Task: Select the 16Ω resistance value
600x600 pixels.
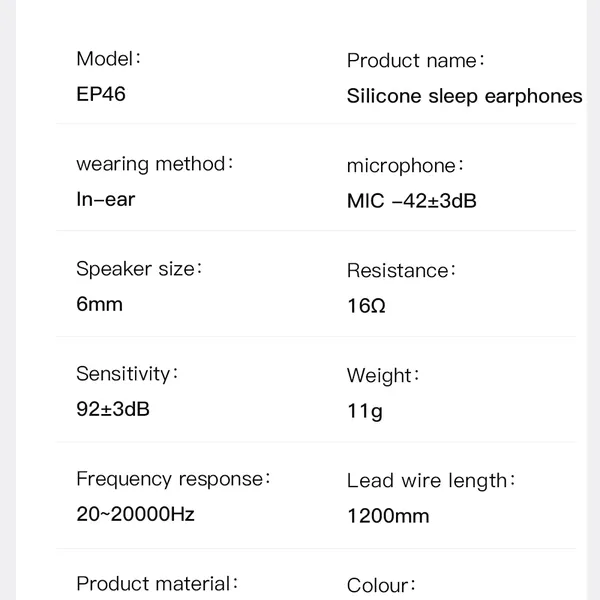Action: pyautogui.click(x=366, y=306)
